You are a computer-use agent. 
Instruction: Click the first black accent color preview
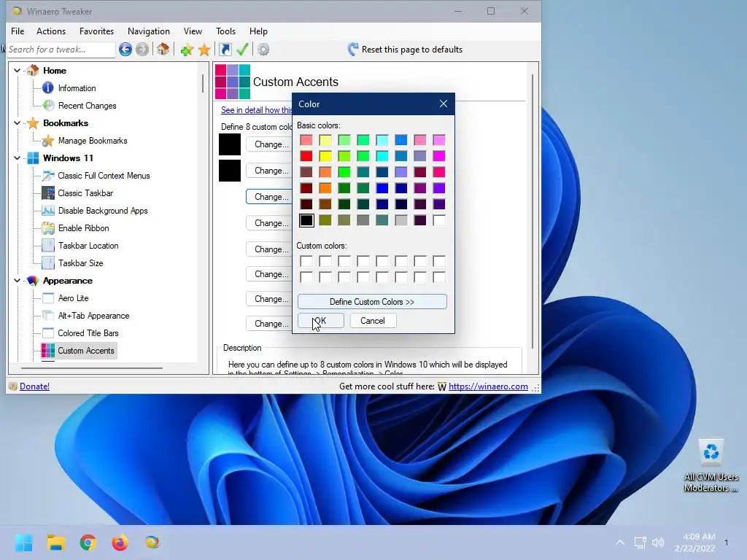(x=230, y=144)
